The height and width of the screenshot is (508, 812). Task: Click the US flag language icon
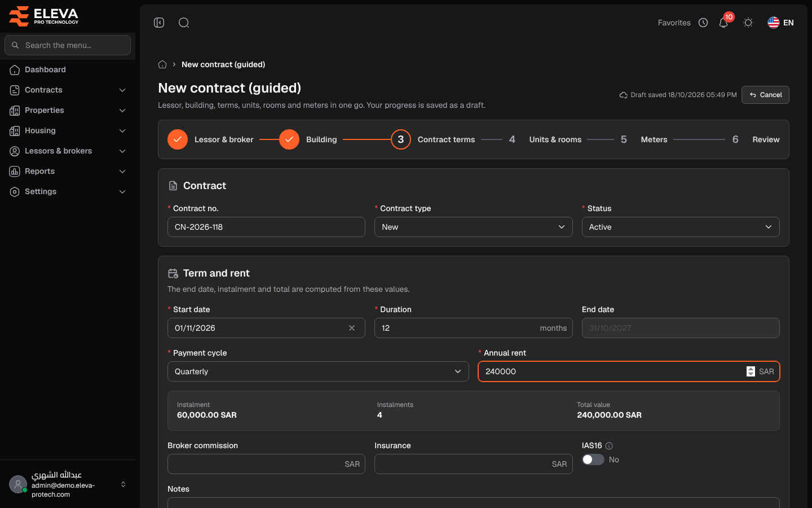click(774, 23)
